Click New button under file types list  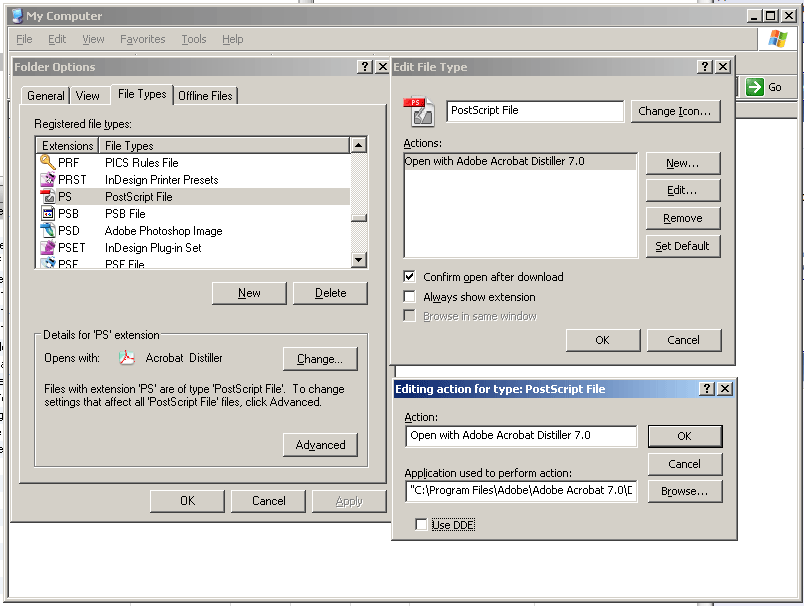249,293
